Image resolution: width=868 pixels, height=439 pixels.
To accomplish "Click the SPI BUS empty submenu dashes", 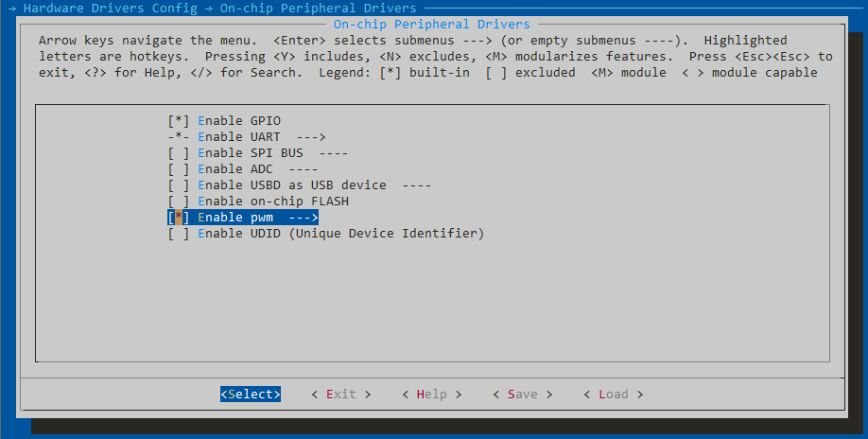I will coord(334,153).
